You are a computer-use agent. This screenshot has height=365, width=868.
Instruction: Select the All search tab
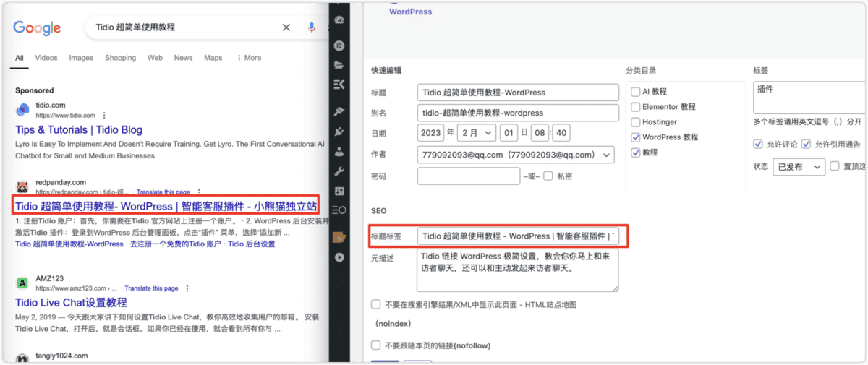20,58
